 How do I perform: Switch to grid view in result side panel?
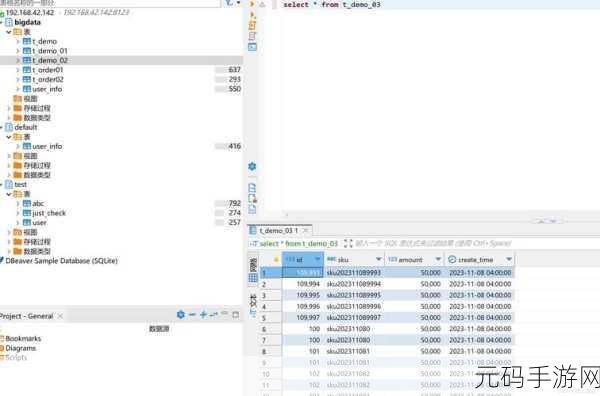click(x=253, y=278)
